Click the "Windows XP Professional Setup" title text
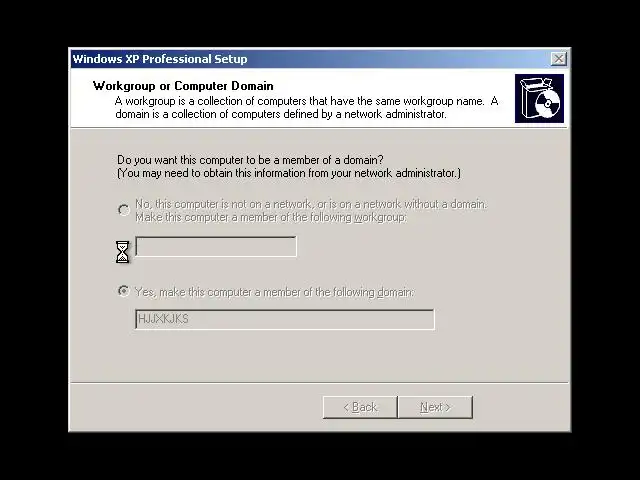The height and width of the screenshot is (480, 640). (160, 59)
